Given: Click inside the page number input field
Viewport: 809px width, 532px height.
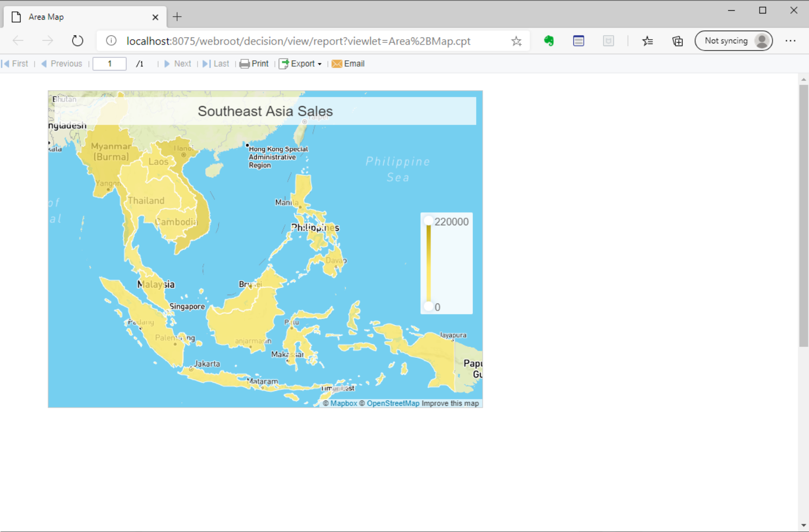Looking at the screenshot, I should click(x=109, y=64).
